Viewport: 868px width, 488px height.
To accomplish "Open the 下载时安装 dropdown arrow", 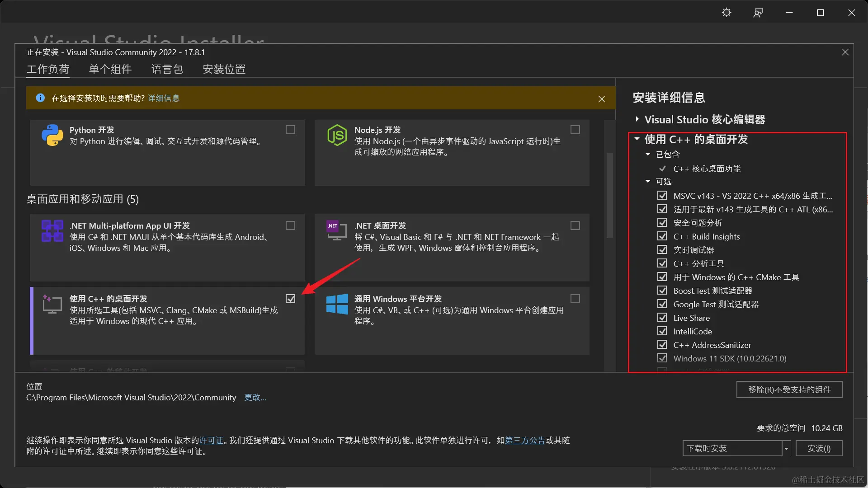I will click(786, 448).
